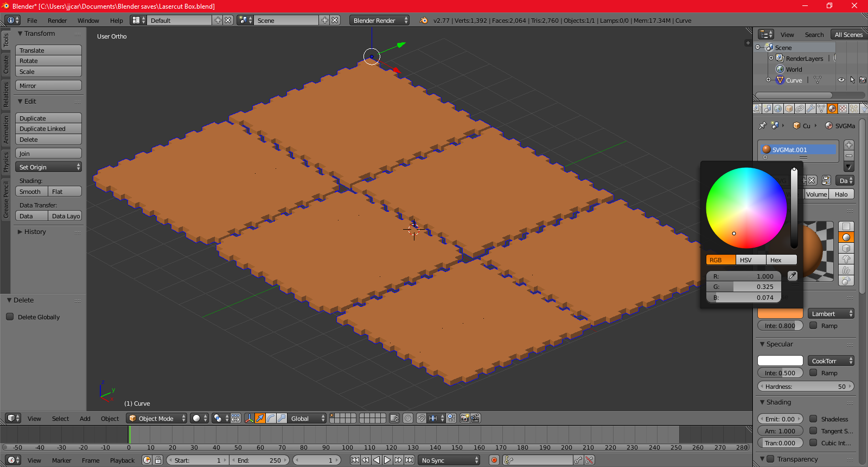Enable the Shadeless checkbox

(x=813, y=419)
